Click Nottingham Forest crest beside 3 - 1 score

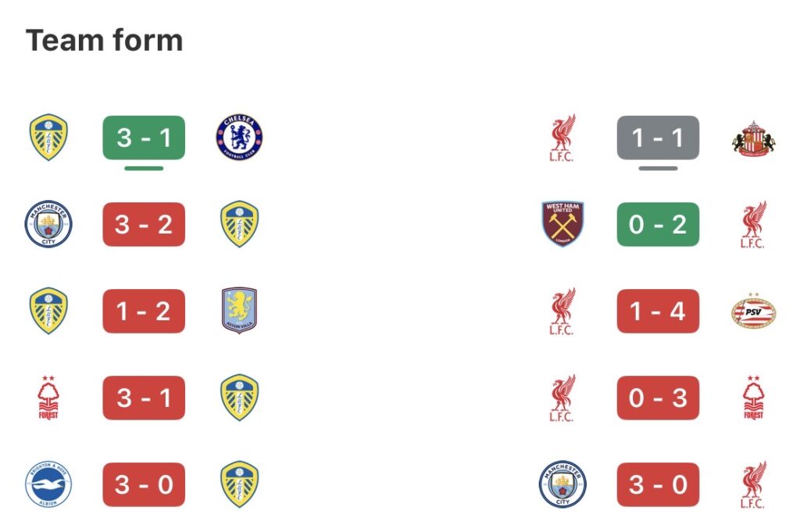[48, 398]
